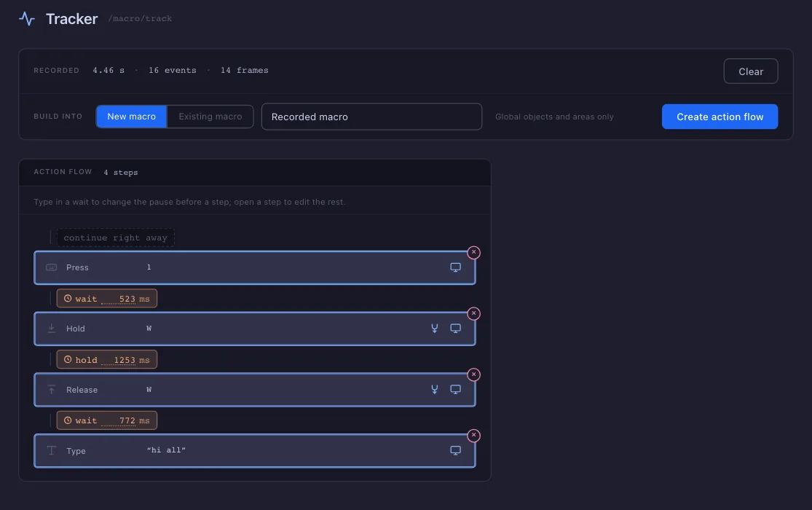Click clock icon in wait 772 ms
The width and height of the screenshot is (812, 510).
click(67, 420)
